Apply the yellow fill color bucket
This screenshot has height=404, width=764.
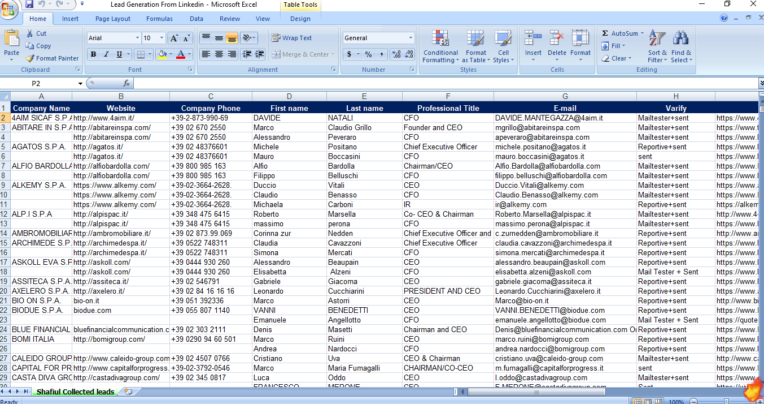point(162,55)
